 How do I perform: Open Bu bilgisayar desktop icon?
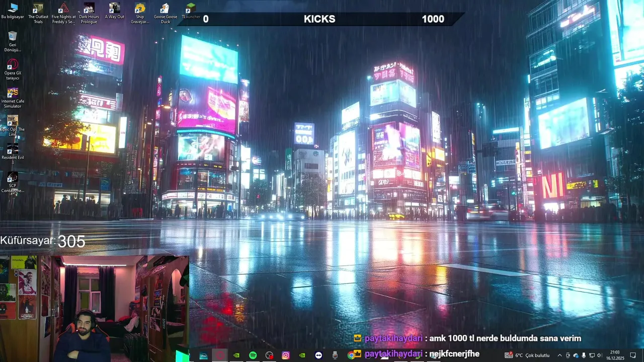(13, 11)
